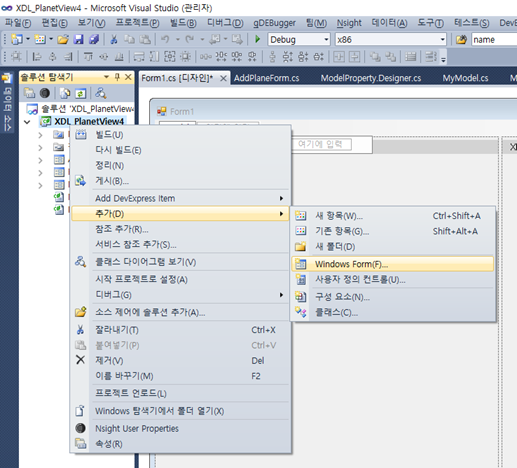
Task: Select 시작 프로젝트로 설정(A) entry
Action: click(x=180, y=279)
